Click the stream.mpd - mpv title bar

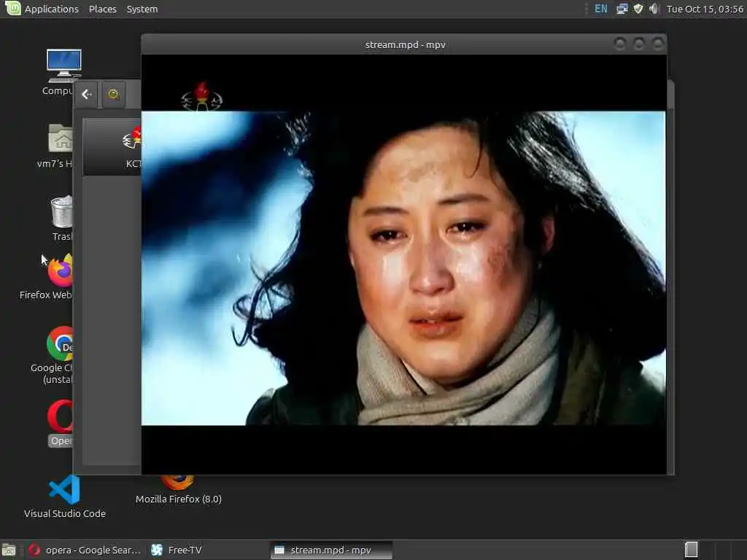[405, 44]
